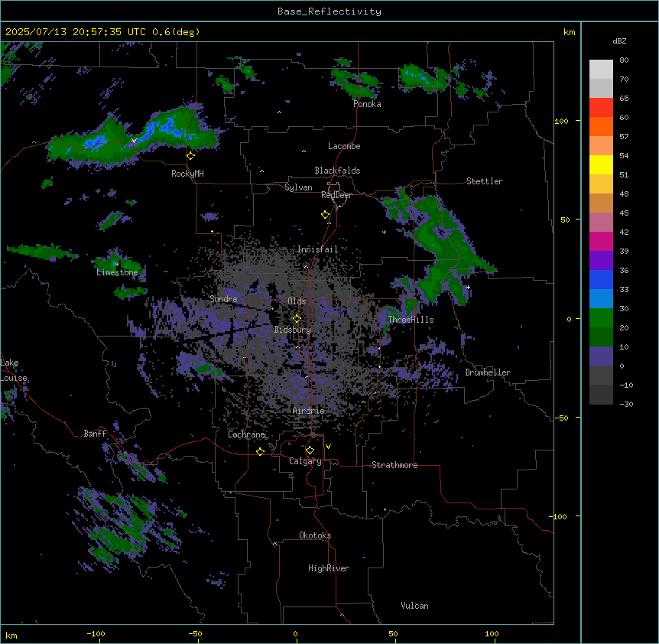Viewport: 659px width, 644px height.
Task: Pick the green swatch between 30 and 20 dBZ
Action: tap(601, 318)
